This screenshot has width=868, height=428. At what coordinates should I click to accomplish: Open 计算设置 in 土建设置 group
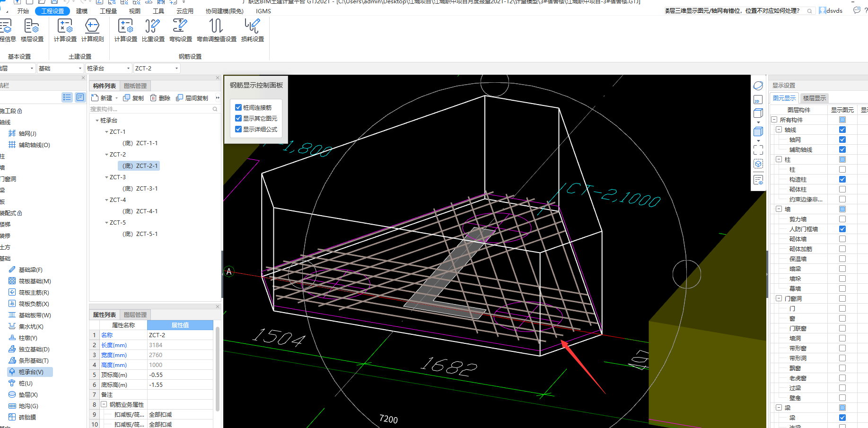[x=65, y=31]
